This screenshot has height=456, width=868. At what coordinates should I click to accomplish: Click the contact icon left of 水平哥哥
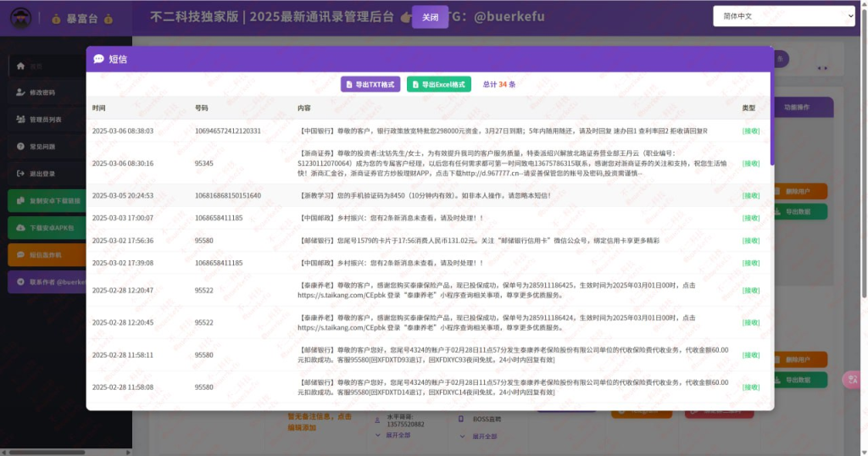coord(377,420)
